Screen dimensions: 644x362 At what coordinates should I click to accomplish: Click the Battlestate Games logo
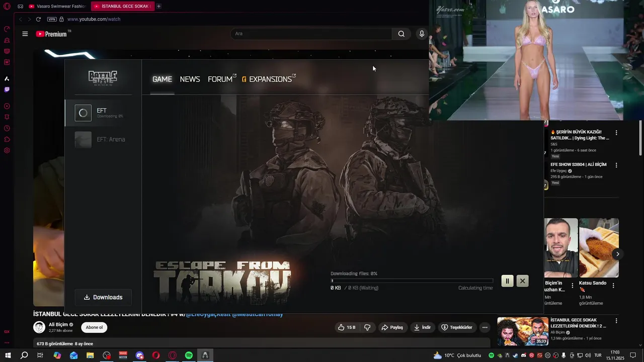pyautogui.click(x=103, y=78)
